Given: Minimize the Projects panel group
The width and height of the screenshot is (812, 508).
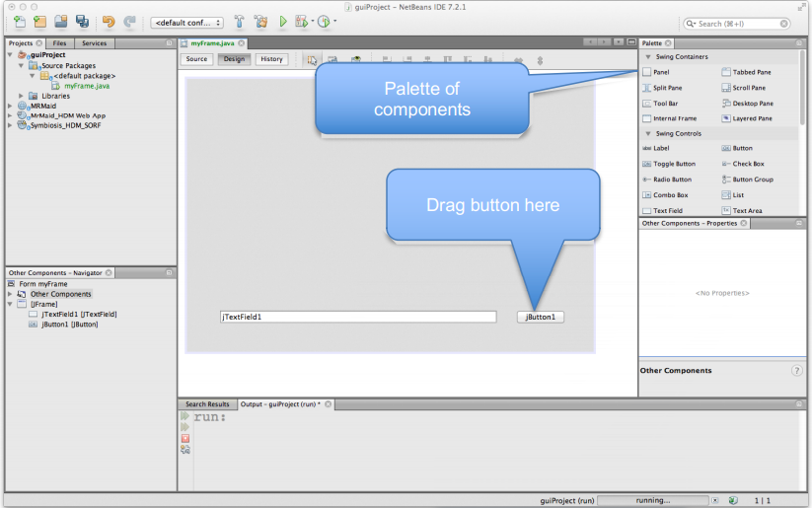Looking at the screenshot, I should point(169,43).
